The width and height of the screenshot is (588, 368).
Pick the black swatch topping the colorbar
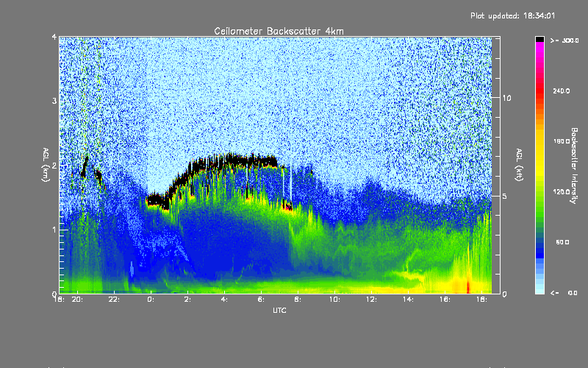(x=539, y=39)
